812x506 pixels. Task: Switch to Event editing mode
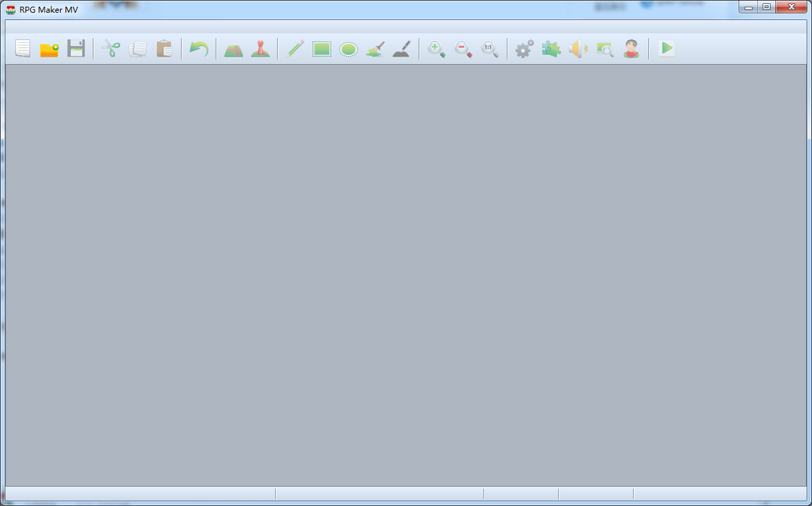click(260, 49)
